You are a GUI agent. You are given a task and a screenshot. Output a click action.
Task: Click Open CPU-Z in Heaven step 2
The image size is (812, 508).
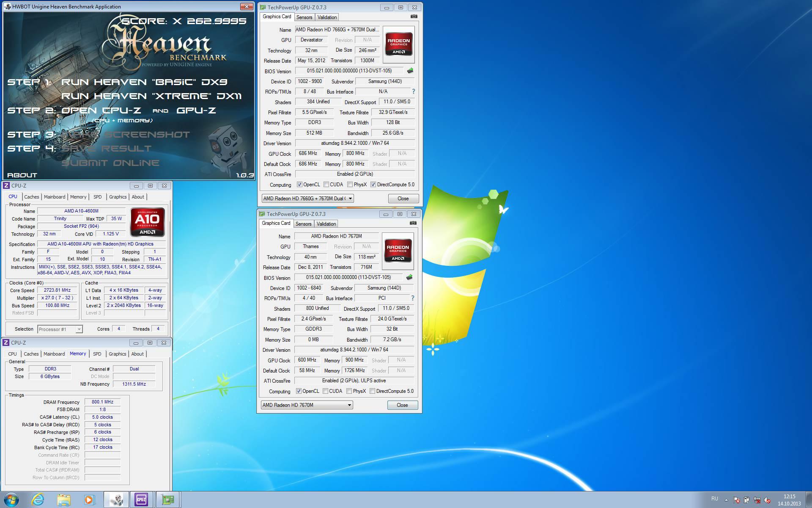click(x=101, y=110)
